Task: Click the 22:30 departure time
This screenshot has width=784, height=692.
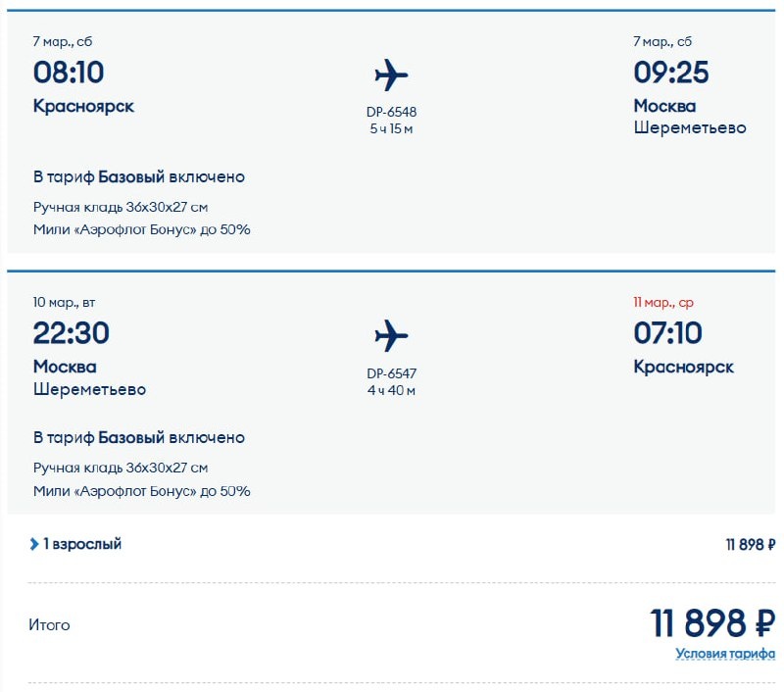Action: click(x=71, y=333)
